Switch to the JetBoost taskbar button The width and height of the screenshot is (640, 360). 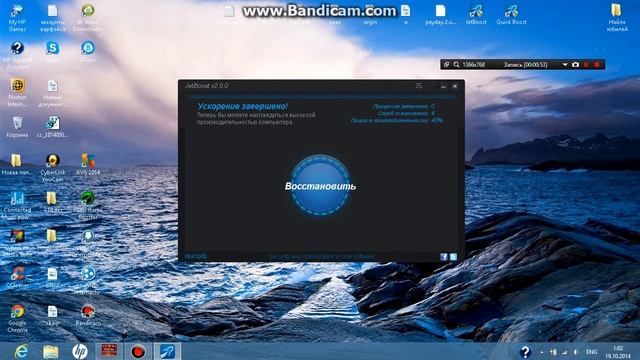click(167, 351)
